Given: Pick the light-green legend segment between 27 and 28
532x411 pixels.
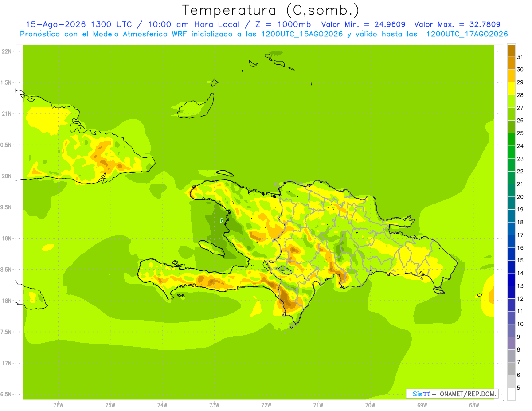Looking at the screenshot, I should point(511,102).
